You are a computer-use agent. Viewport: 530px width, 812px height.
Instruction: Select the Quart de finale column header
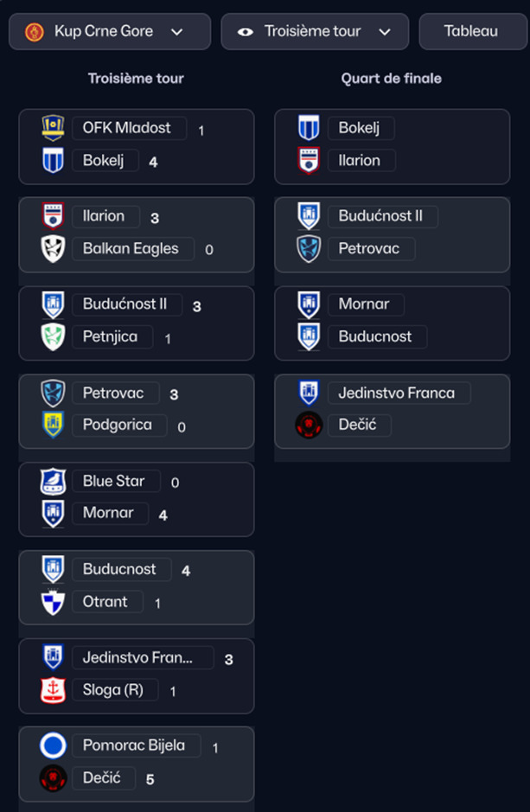click(391, 79)
